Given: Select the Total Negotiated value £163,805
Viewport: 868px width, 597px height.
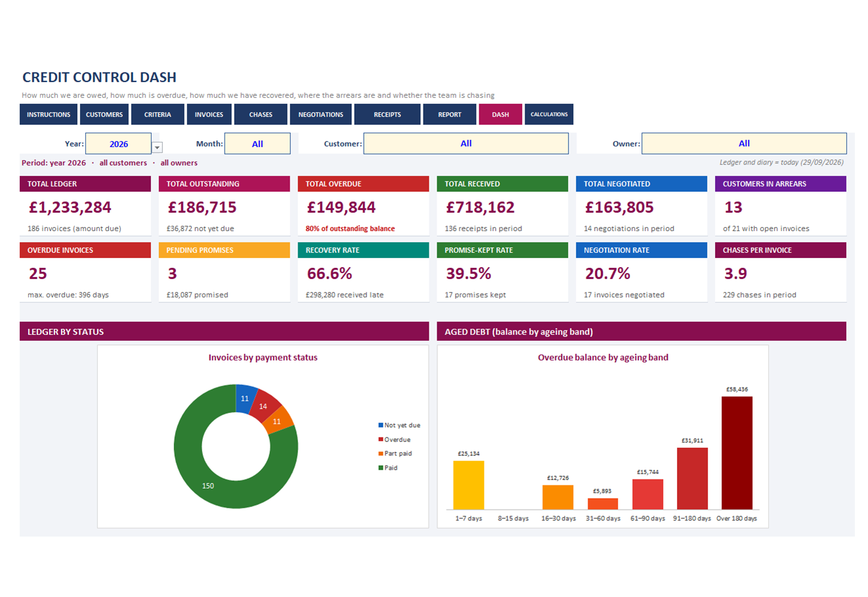Looking at the screenshot, I should click(x=620, y=208).
